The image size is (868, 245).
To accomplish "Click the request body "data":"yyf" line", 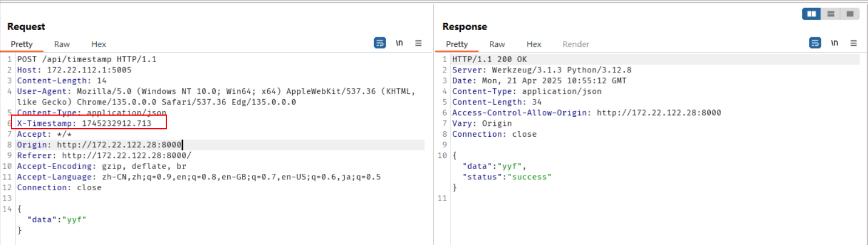I will tap(56, 219).
